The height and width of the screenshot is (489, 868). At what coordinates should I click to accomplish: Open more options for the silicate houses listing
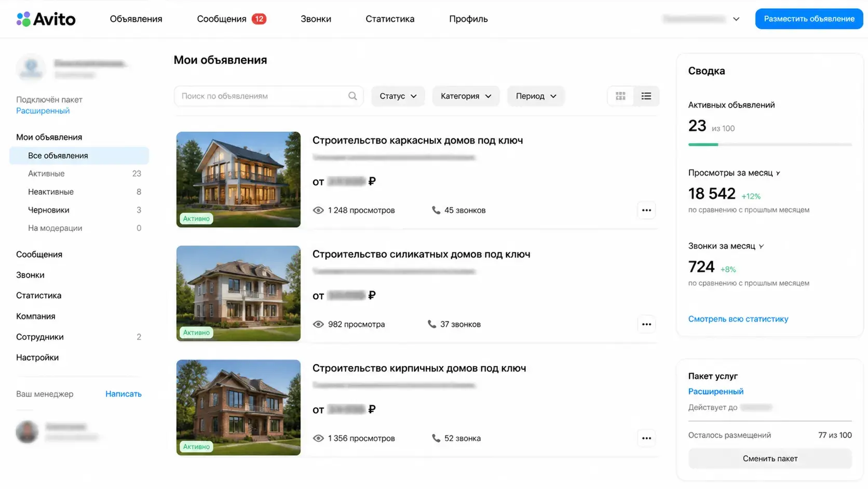pyautogui.click(x=646, y=324)
